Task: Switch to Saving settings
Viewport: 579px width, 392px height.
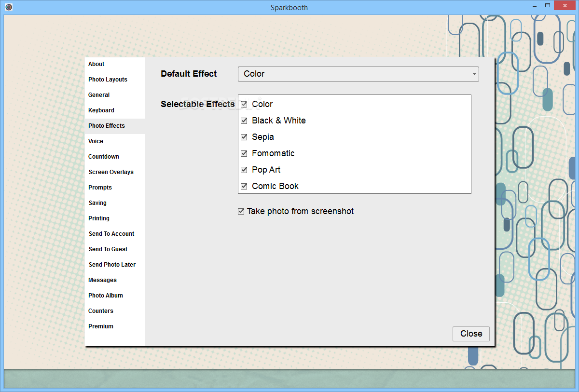Action: tap(115, 203)
